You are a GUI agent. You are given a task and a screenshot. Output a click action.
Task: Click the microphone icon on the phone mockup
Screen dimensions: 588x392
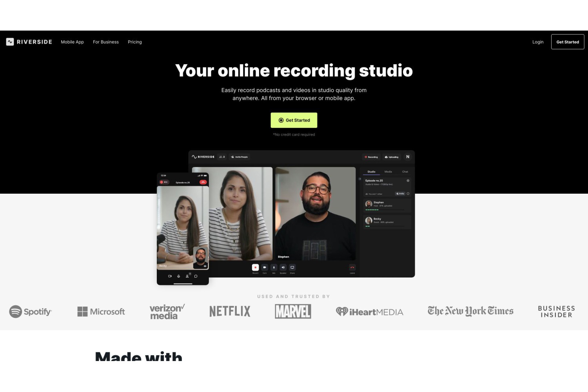tap(178, 276)
